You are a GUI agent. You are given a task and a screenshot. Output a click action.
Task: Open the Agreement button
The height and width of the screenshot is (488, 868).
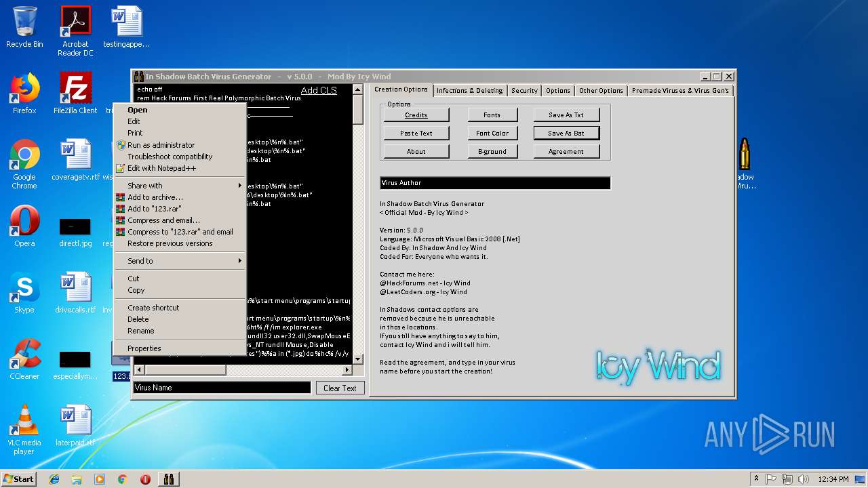[566, 151]
